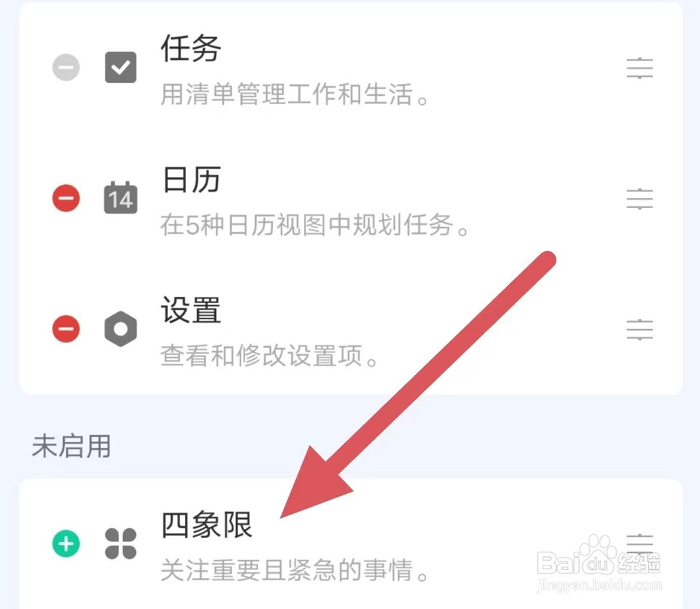Click the 未启用 section header
Screen dimensions: 700x609
pos(72,446)
